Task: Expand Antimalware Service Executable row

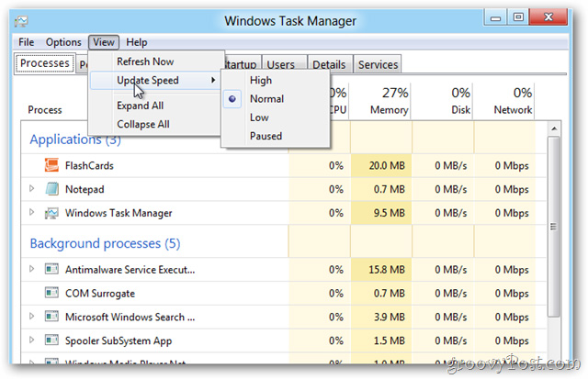Action: point(32,269)
